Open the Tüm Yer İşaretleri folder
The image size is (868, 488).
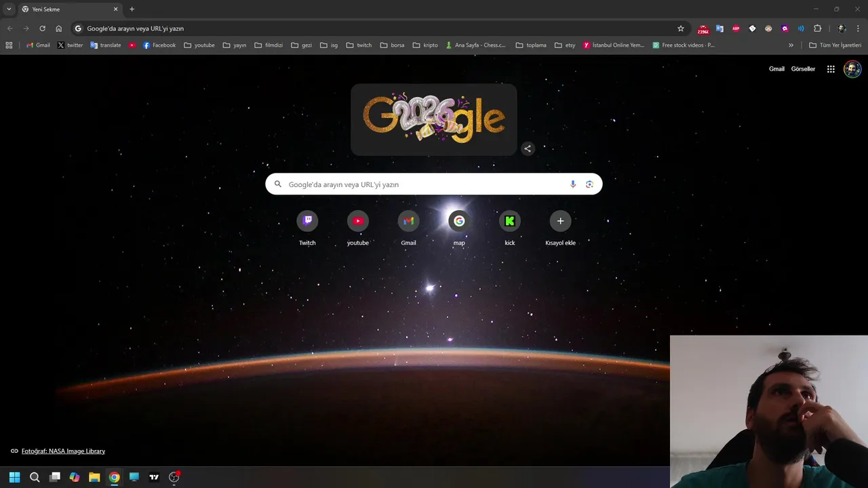835,45
